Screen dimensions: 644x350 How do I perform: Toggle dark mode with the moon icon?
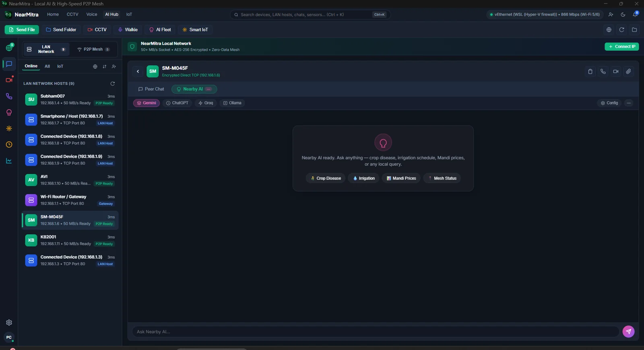tap(623, 14)
